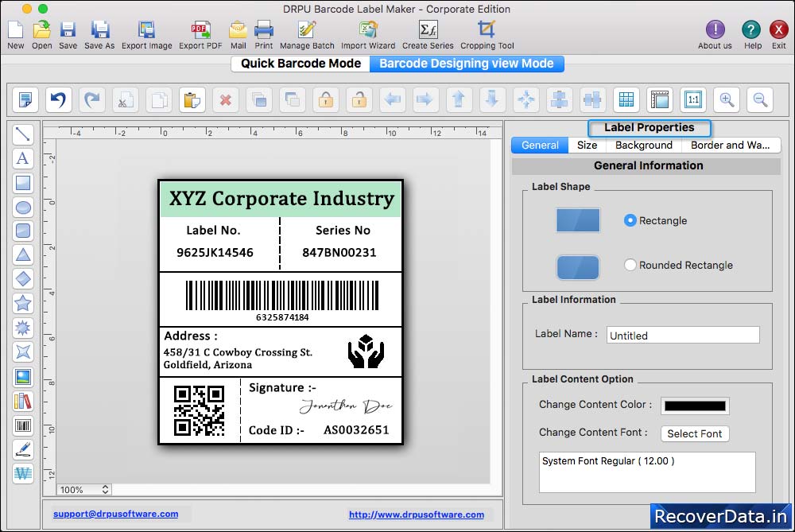Click the Label Properties header button
Viewport: 795px width, 532px height.
649,127
